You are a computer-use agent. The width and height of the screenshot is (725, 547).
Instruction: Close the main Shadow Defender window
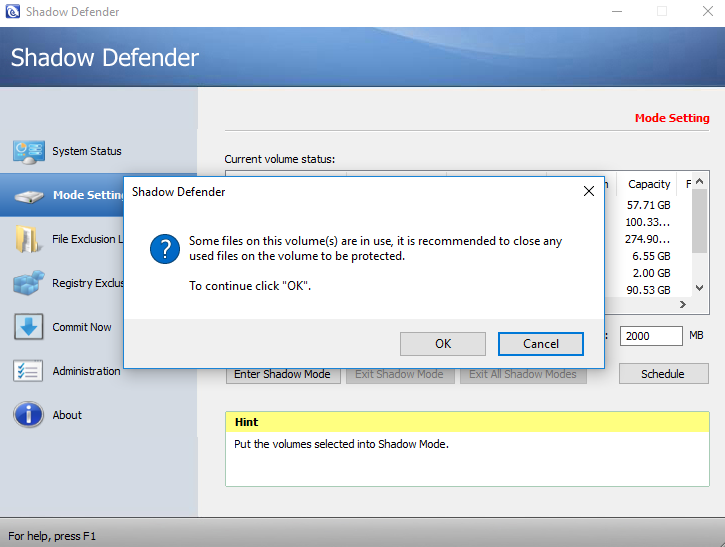(707, 12)
